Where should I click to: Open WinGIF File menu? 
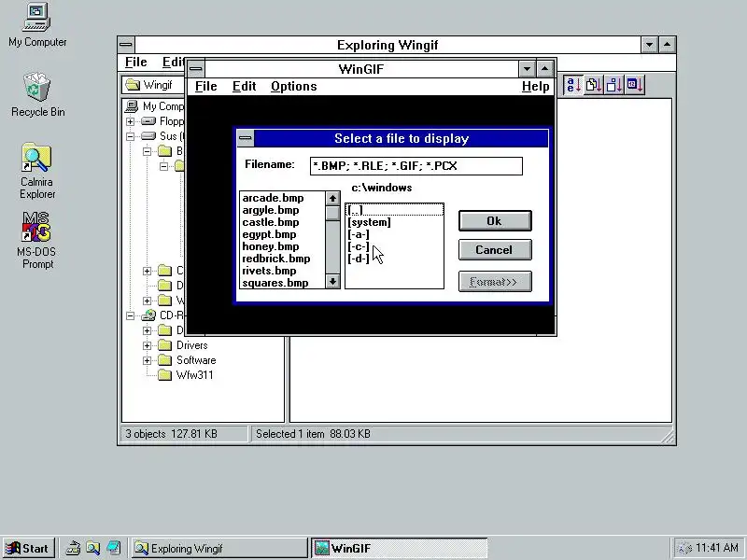[205, 87]
